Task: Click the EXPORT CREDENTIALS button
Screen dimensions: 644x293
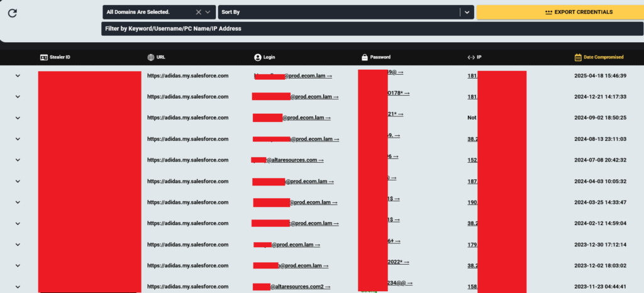Action: 560,13
